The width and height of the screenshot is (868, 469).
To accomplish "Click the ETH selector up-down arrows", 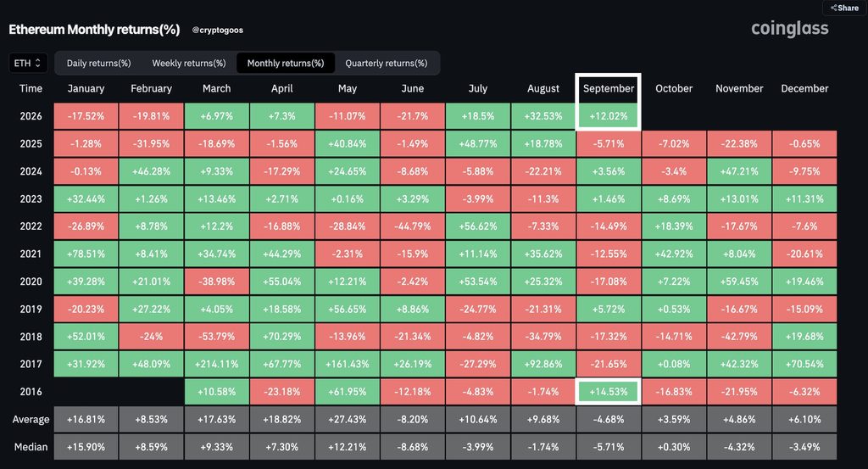I will pos(37,63).
